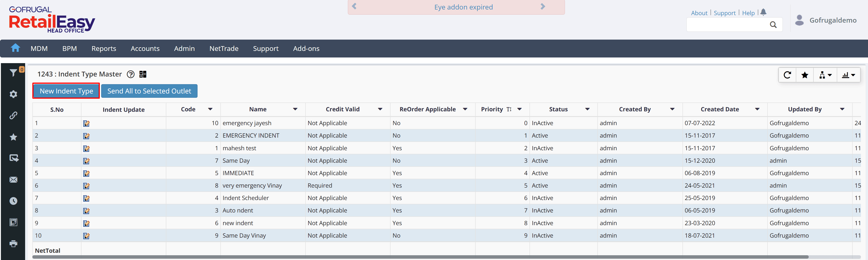Refresh the Indent Type Master report
This screenshot has width=868, height=260.
(787, 75)
